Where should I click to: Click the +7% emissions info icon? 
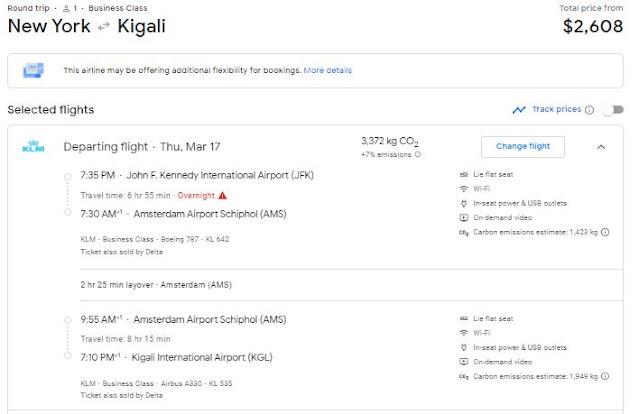[417, 154]
